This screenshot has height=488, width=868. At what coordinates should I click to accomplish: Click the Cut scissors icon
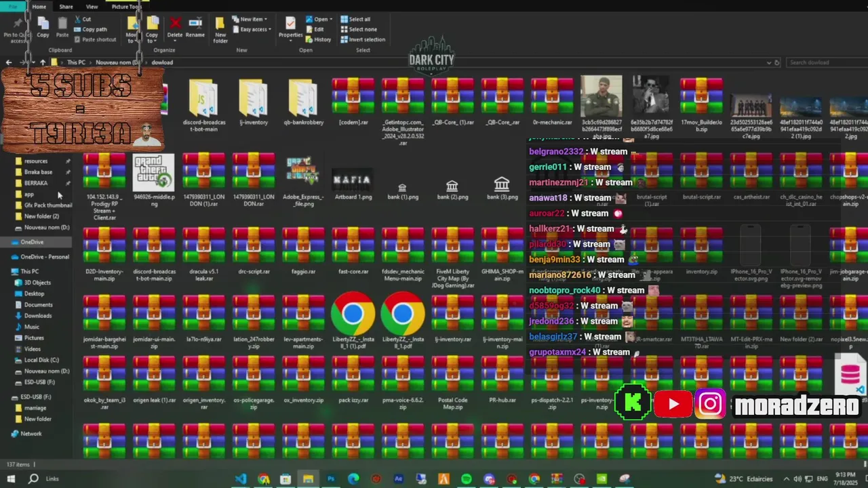coord(77,20)
